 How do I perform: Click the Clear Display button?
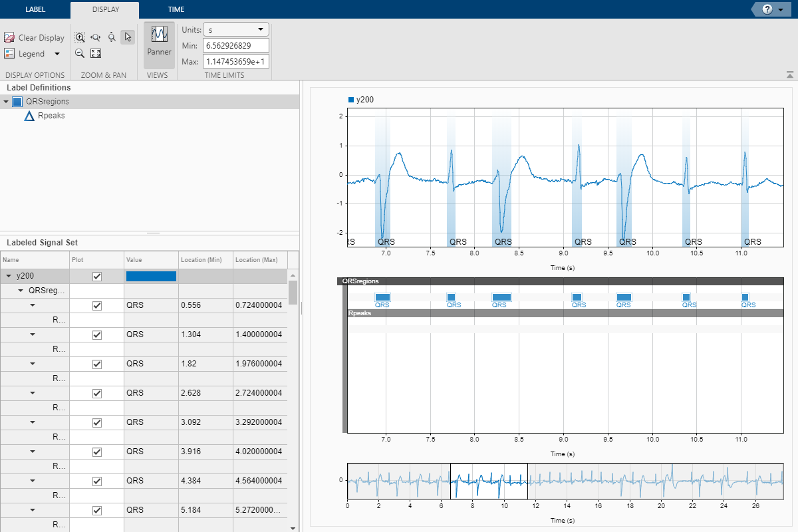(x=35, y=38)
